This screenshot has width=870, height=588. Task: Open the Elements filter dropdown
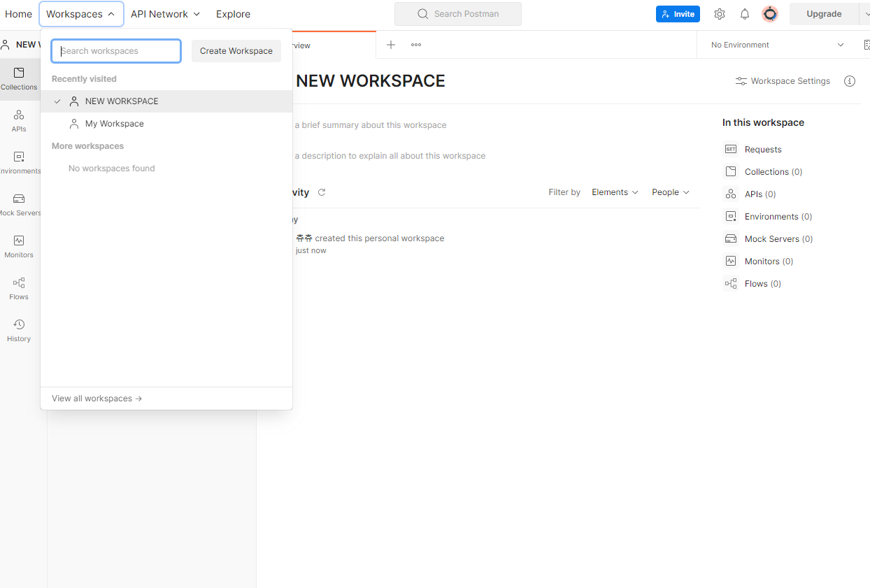(615, 192)
